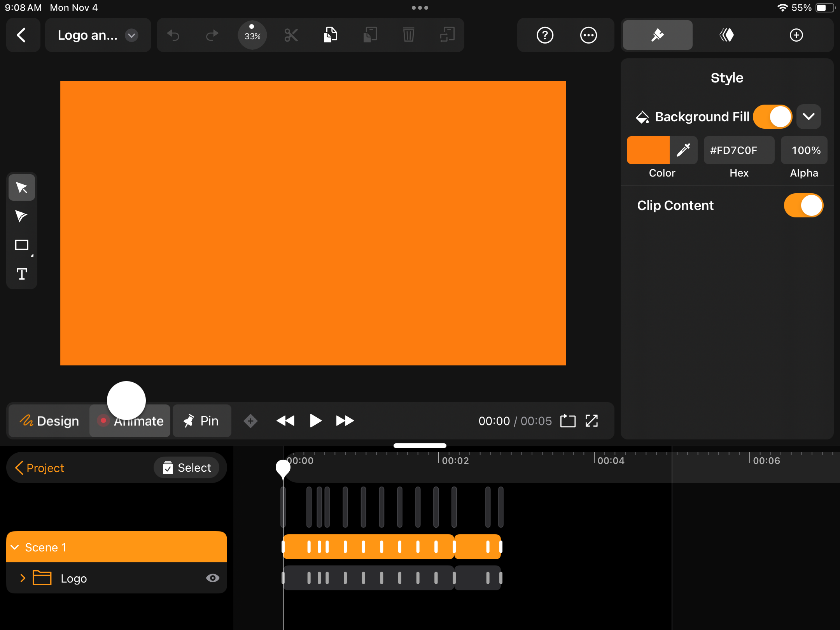
Task: Tap the battery status indicator
Action: [x=825, y=8]
